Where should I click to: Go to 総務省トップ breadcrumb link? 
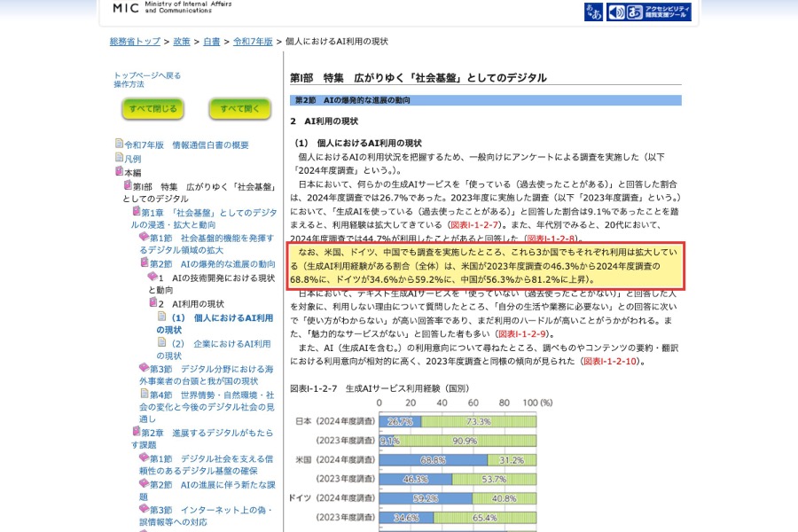[x=135, y=42]
